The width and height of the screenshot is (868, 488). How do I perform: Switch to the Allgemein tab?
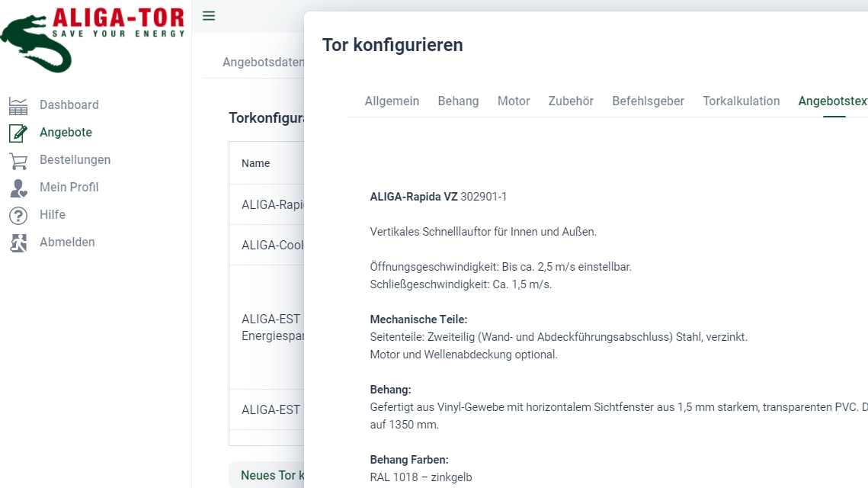[392, 101]
